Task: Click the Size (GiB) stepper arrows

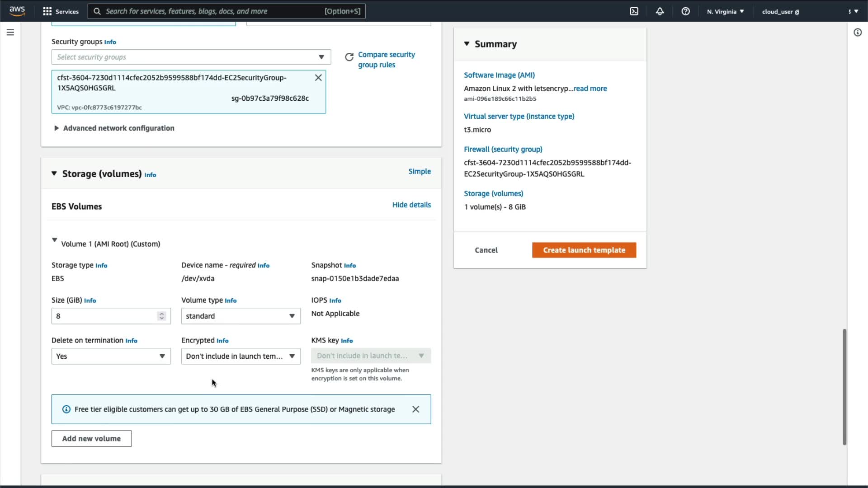Action: click(161, 316)
